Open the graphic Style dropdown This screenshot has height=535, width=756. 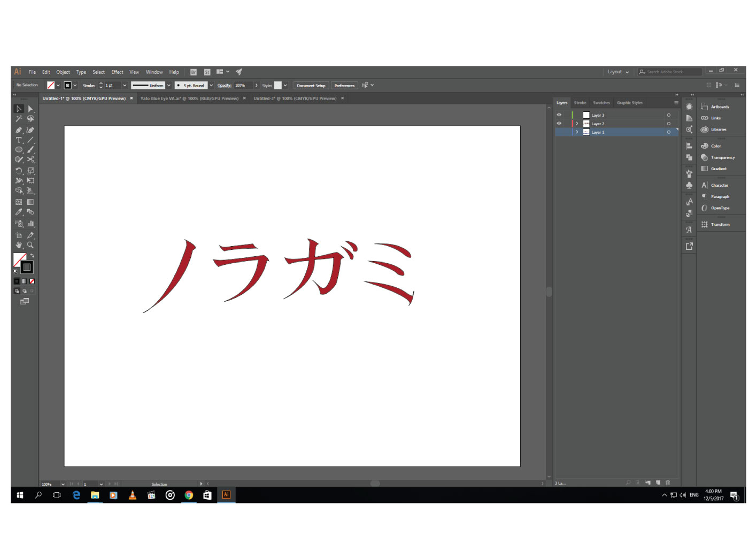tap(286, 86)
